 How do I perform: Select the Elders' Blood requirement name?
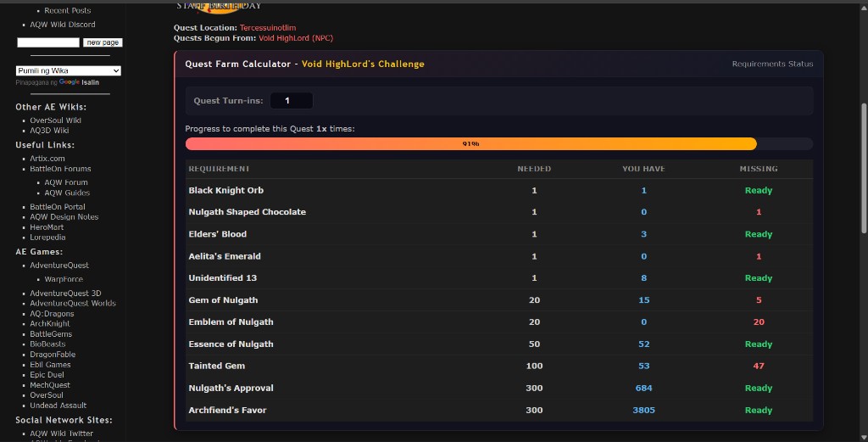[218, 234]
